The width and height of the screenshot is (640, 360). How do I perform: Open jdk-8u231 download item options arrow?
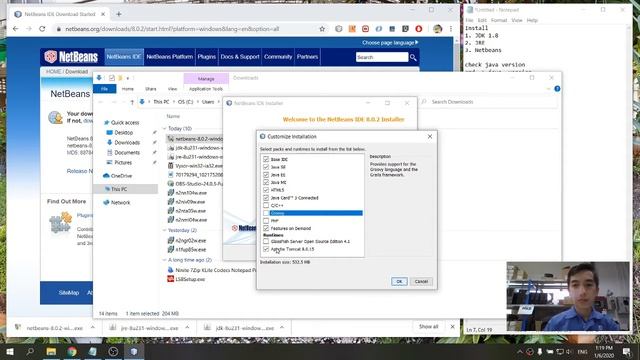282,327
